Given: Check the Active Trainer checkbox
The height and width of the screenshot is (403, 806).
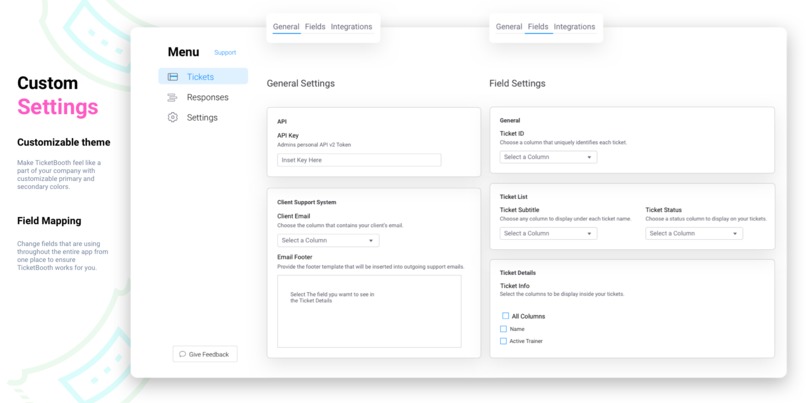Looking at the screenshot, I should (503, 341).
